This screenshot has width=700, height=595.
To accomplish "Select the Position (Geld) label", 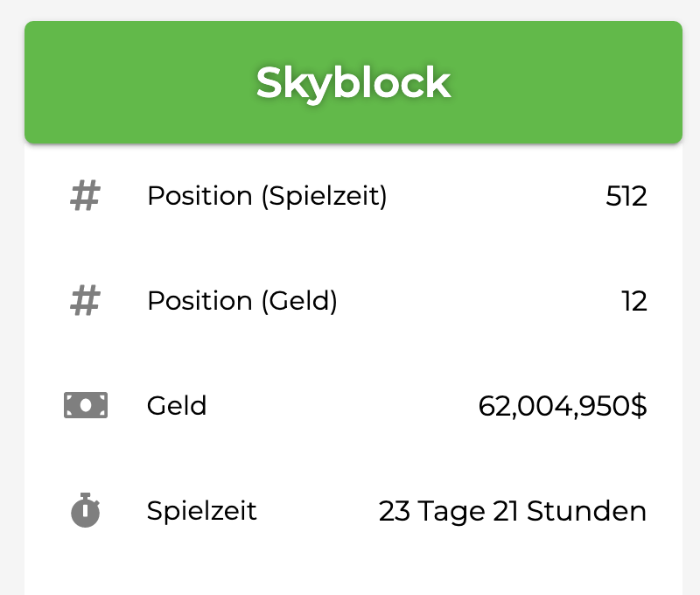I will [x=242, y=301].
